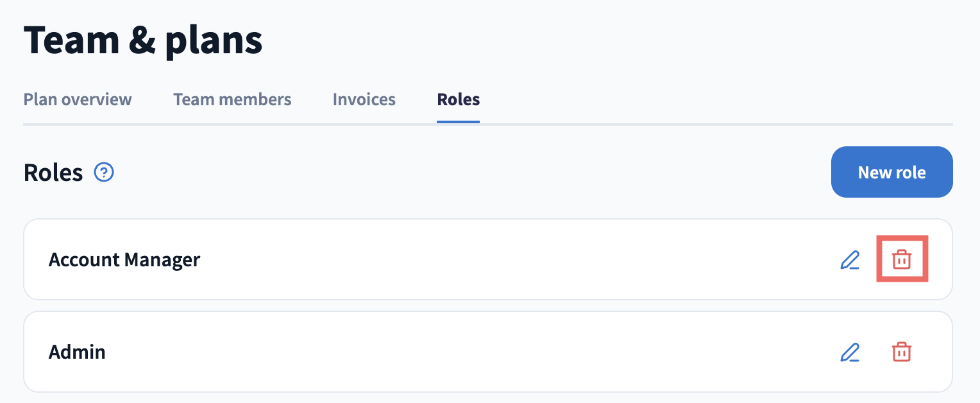This screenshot has height=403, width=980.
Task: Go to the Invoices tab
Action: pos(364,99)
